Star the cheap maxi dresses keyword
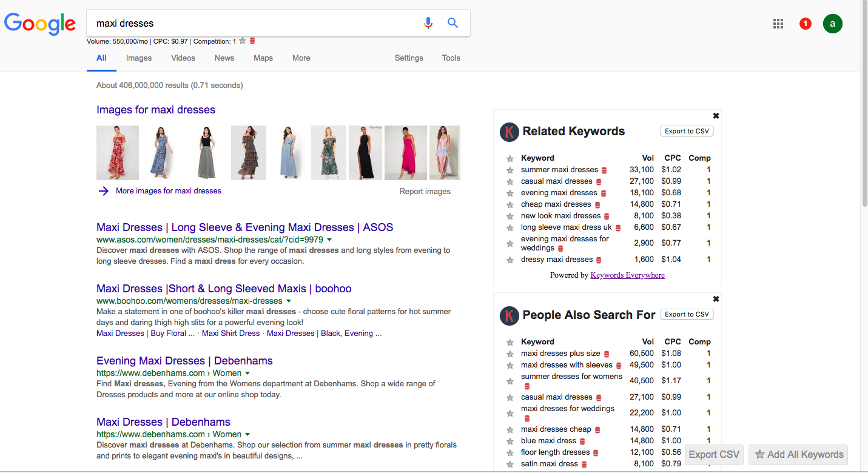Image resolution: width=868 pixels, height=473 pixels. 510,205
